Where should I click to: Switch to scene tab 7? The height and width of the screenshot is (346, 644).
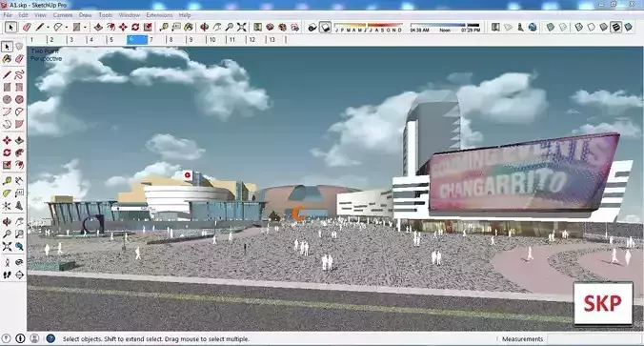(x=156, y=40)
